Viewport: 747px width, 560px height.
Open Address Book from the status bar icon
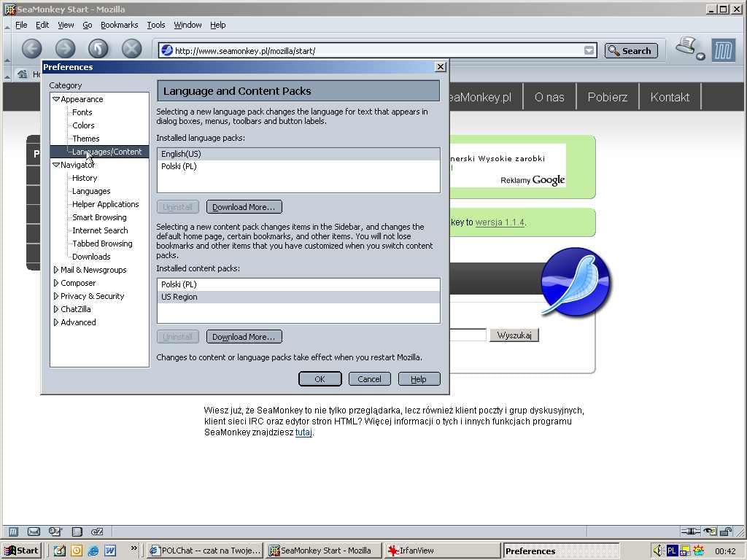click(x=77, y=532)
